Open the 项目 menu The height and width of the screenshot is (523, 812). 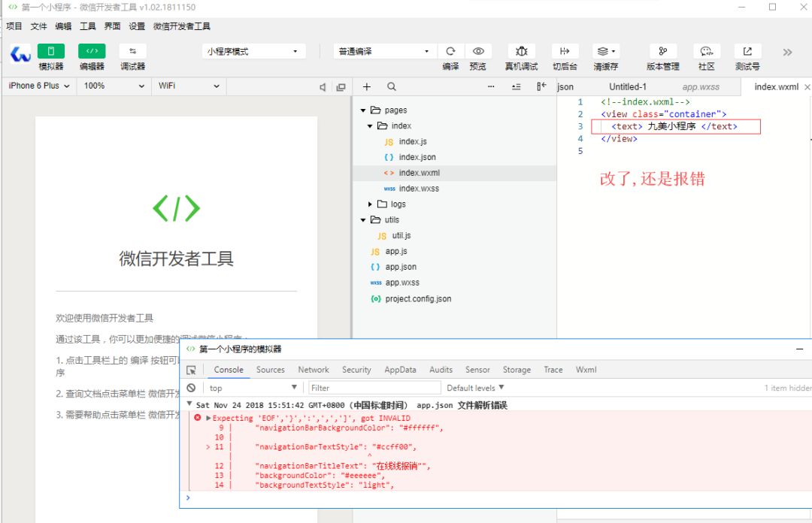coord(14,26)
